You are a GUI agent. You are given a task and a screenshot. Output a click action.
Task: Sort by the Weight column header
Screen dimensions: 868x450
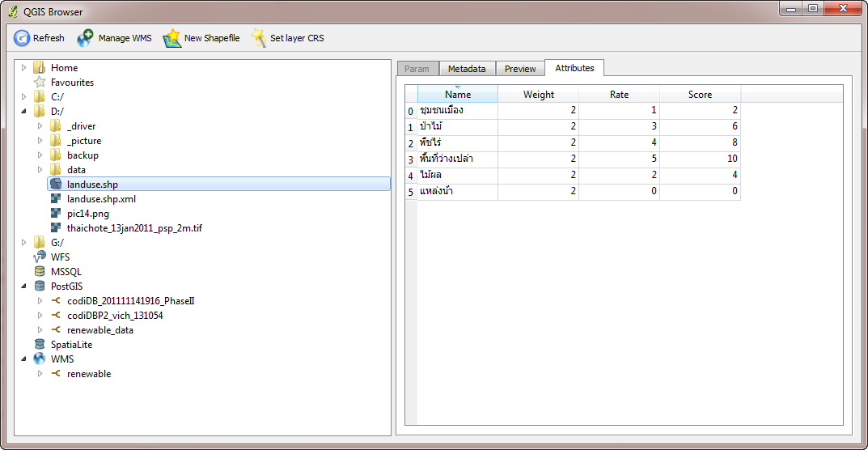click(x=539, y=94)
